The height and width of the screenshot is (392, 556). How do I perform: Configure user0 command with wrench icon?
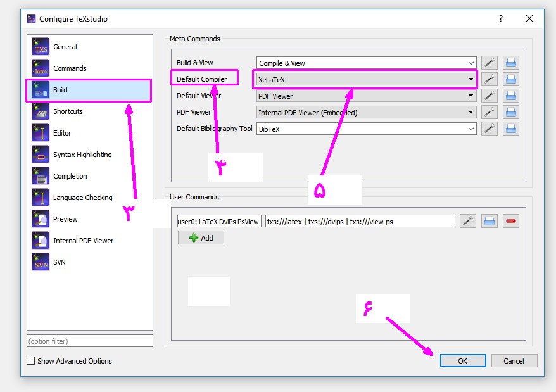coord(468,221)
